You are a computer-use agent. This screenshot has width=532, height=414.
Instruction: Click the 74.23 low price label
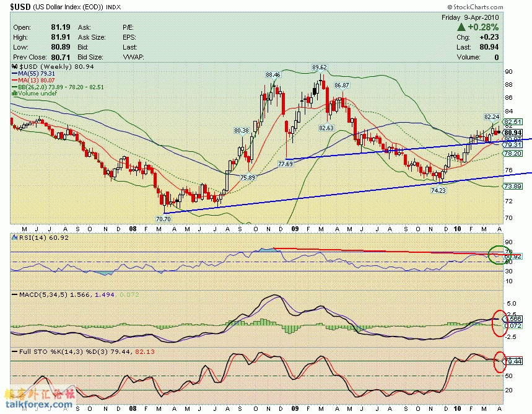point(438,190)
